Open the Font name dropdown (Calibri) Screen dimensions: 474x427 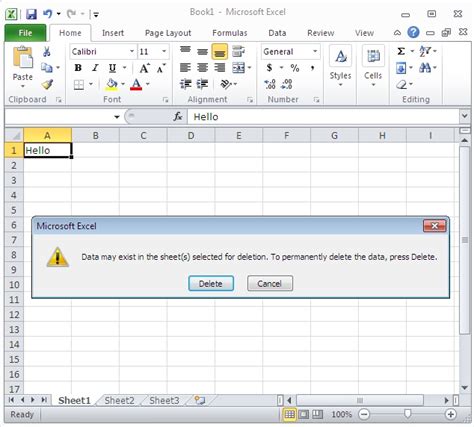click(132, 51)
